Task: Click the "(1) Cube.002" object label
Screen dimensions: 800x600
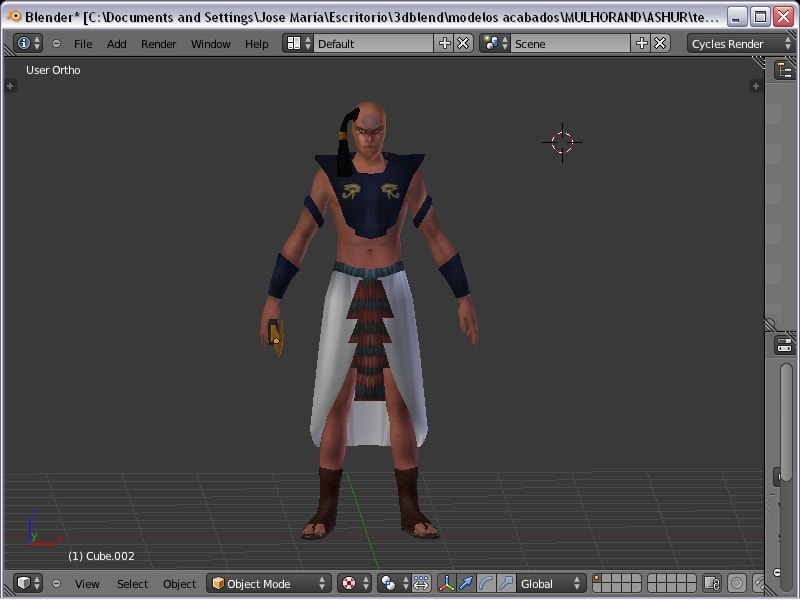Action: [101, 556]
